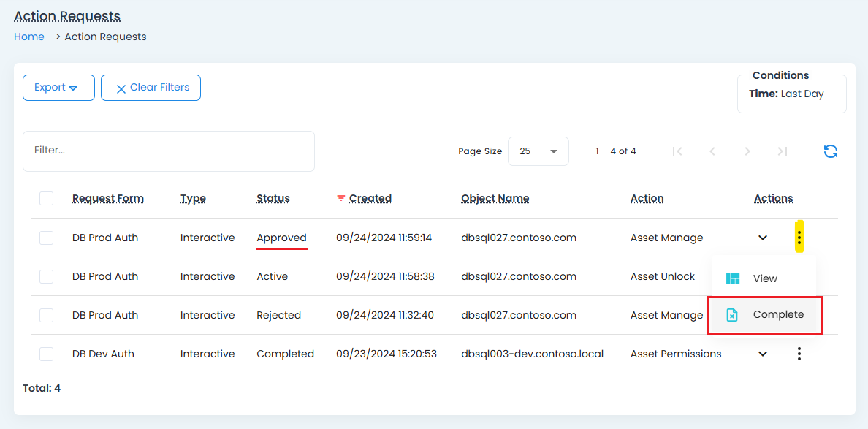This screenshot has width=868, height=429.
Task: Sort by the Status column header
Action: pyautogui.click(x=273, y=198)
